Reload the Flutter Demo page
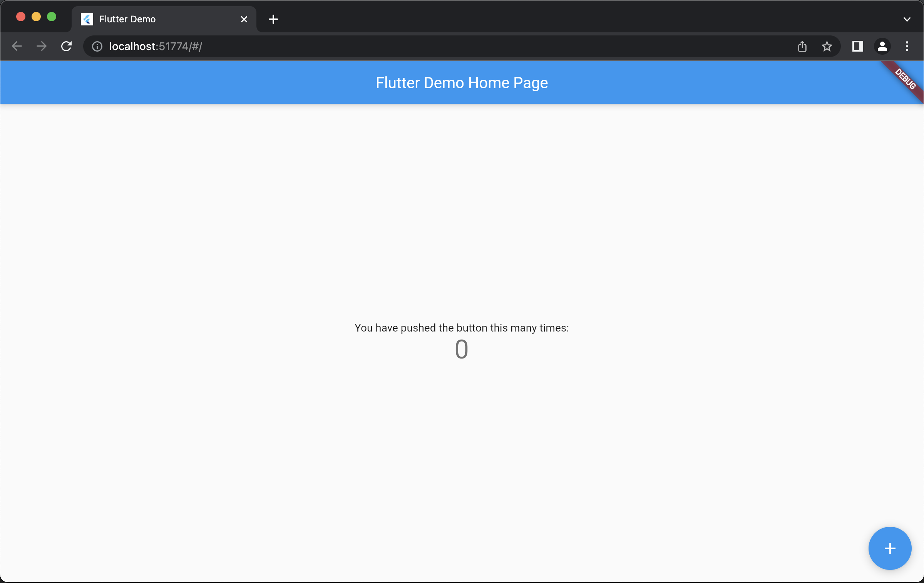924x583 pixels. click(x=66, y=46)
